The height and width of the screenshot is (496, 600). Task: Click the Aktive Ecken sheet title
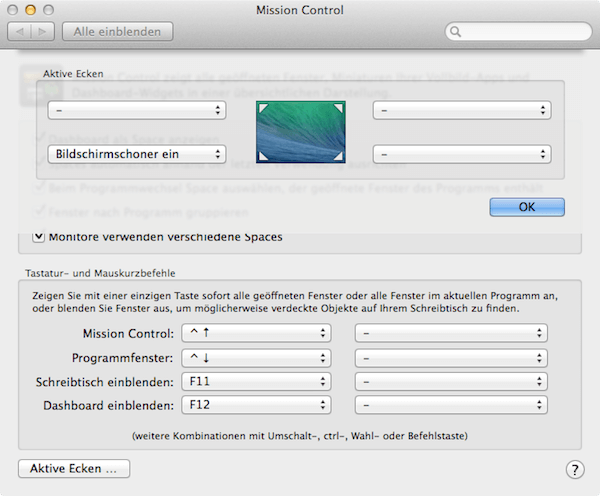point(73,73)
